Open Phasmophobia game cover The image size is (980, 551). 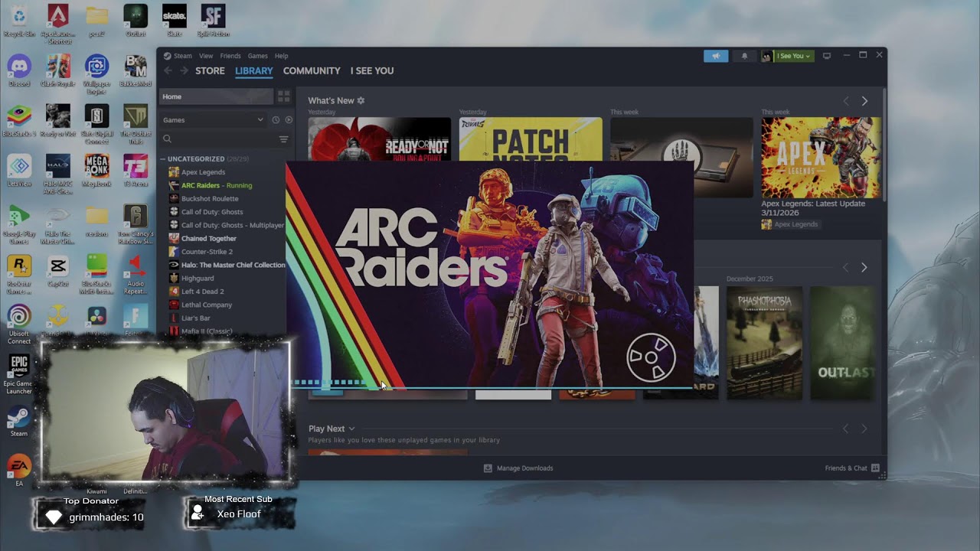764,342
